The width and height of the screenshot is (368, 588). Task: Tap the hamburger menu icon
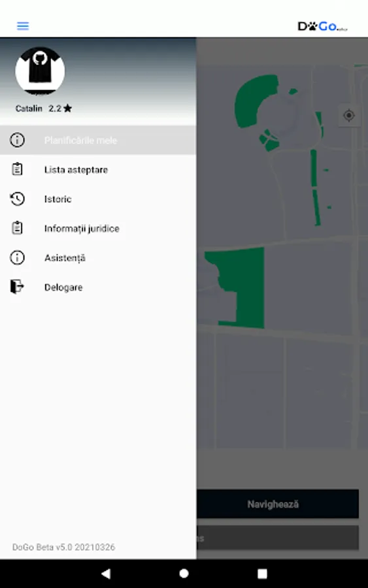tap(23, 26)
